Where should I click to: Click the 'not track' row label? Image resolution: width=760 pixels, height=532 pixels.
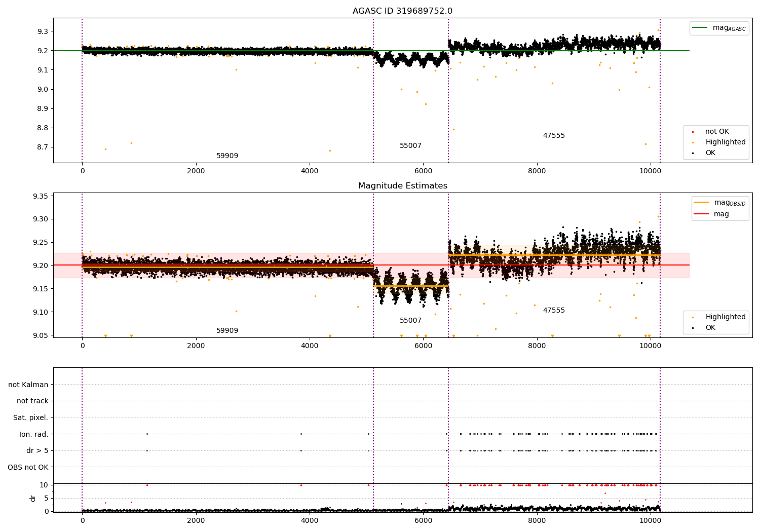tap(32, 401)
